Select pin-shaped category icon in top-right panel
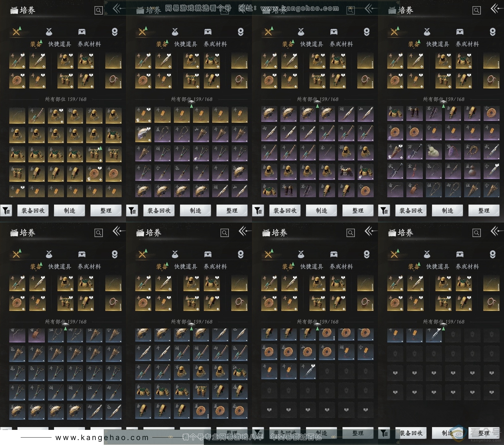504x445 pixels. [x=493, y=32]
